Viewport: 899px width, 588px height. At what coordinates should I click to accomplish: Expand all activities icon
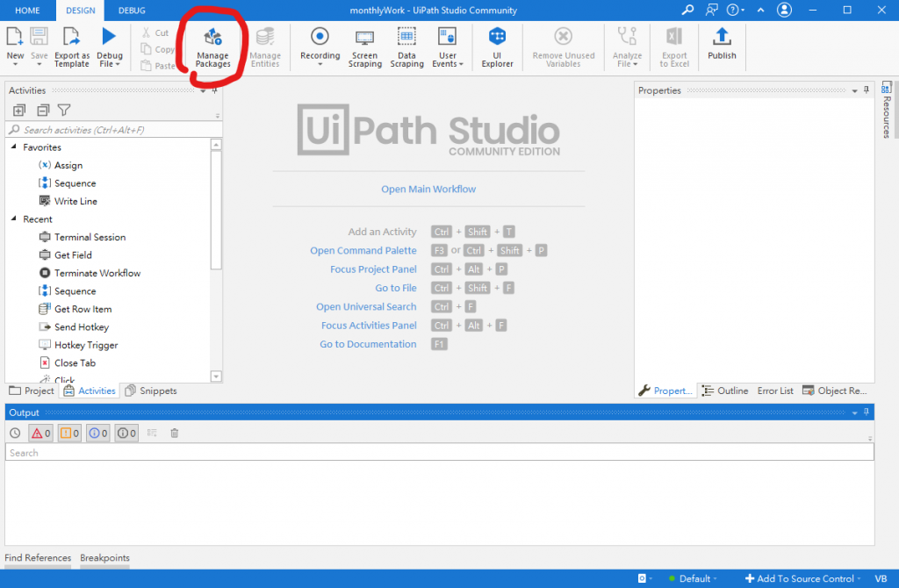coord(19,110)
